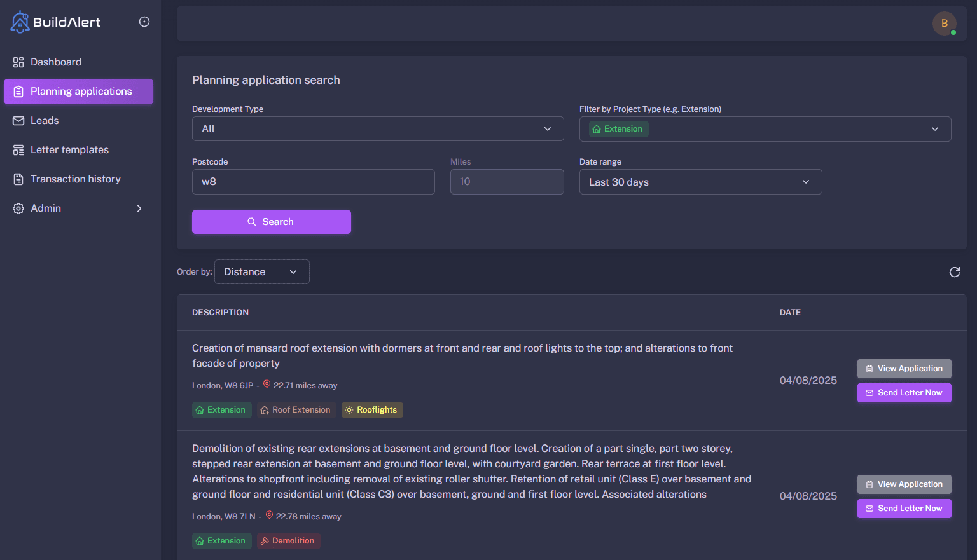
Task: Open Transaction history page
Action: 75,179
